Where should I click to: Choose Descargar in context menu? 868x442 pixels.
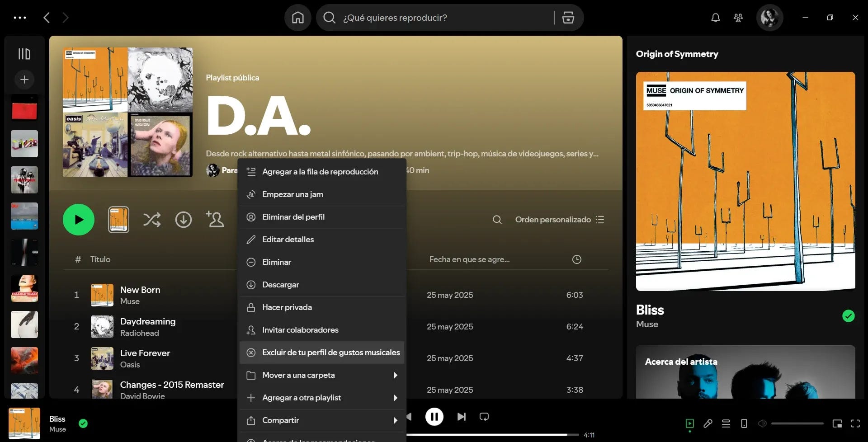(x=321, y=285)
